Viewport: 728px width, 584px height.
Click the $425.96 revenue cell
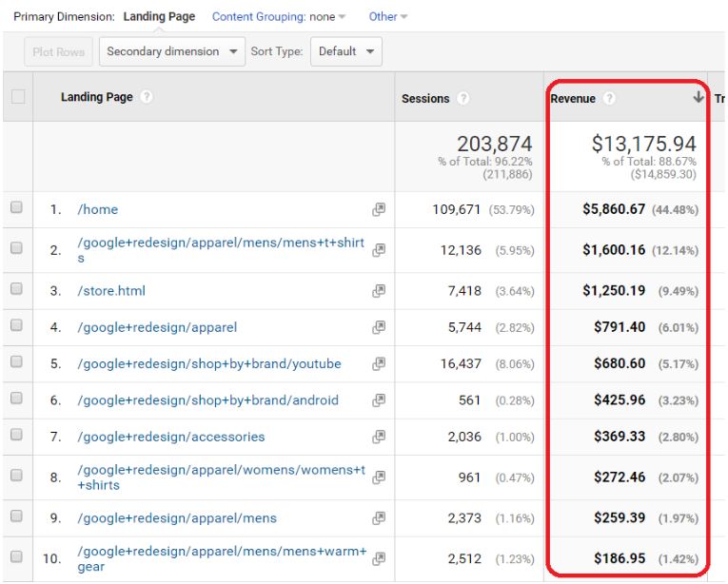(620, 400)
